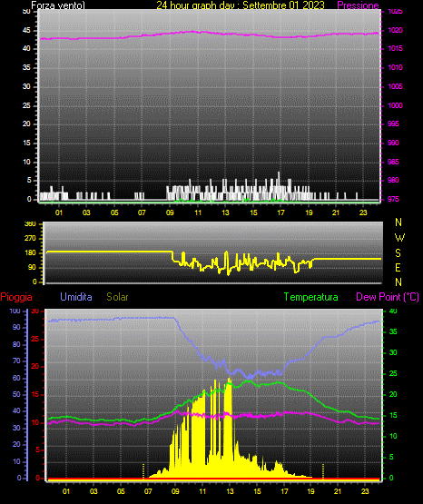The height and width of the screenshot is (504, 423).
Task: Click the 24 hour graph day title
Action: pos(241,5)
